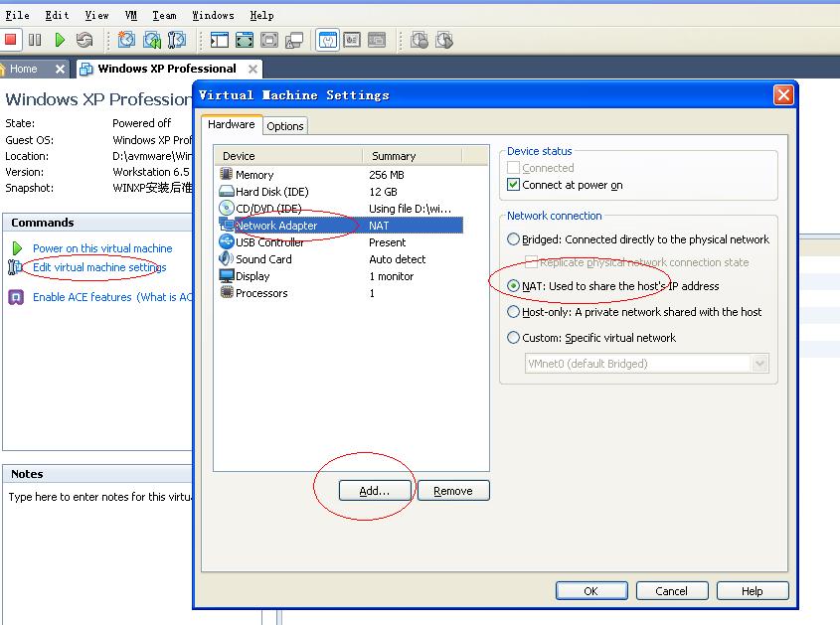The width and height of the screenshot is (840, 625).
Task: Switch to the Options tab
Action: tap(285, 126)
